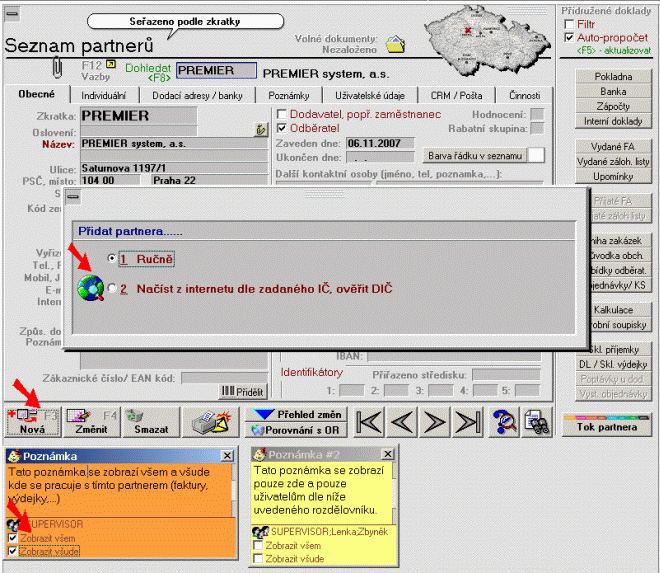660x573 pixels.
Task: Click the orange Poznámka scrollbar
Action: click(234, 490)
